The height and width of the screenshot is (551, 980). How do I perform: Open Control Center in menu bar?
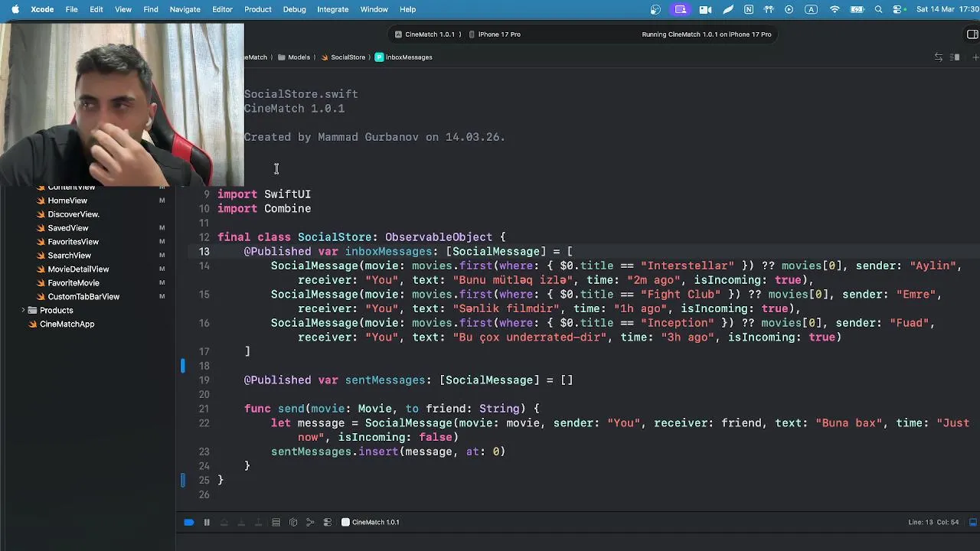coord(899,9)
